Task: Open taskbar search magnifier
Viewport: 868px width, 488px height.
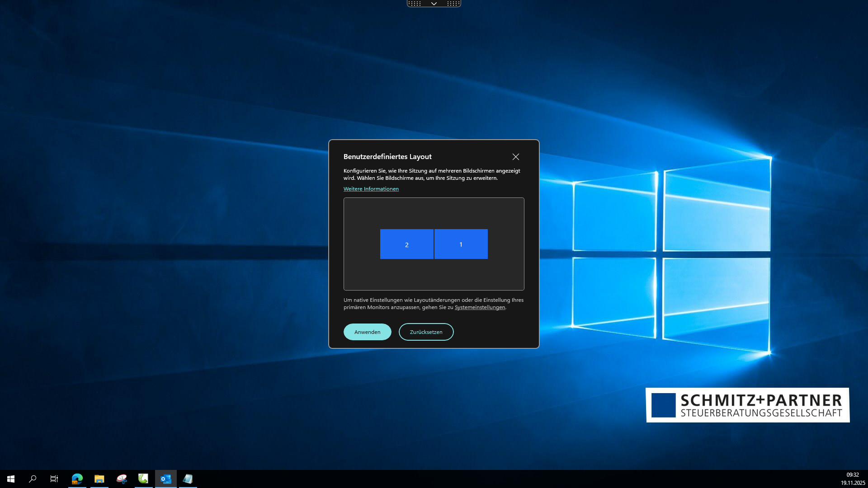Action: 33,479
